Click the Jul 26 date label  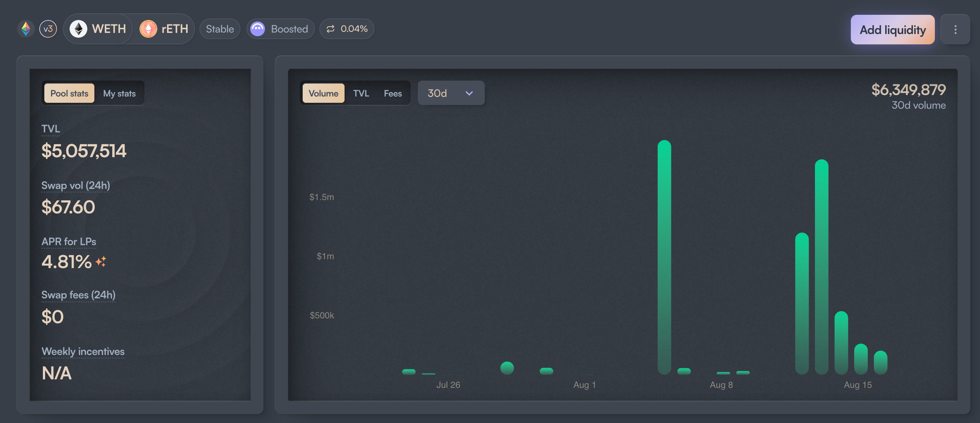448,385
